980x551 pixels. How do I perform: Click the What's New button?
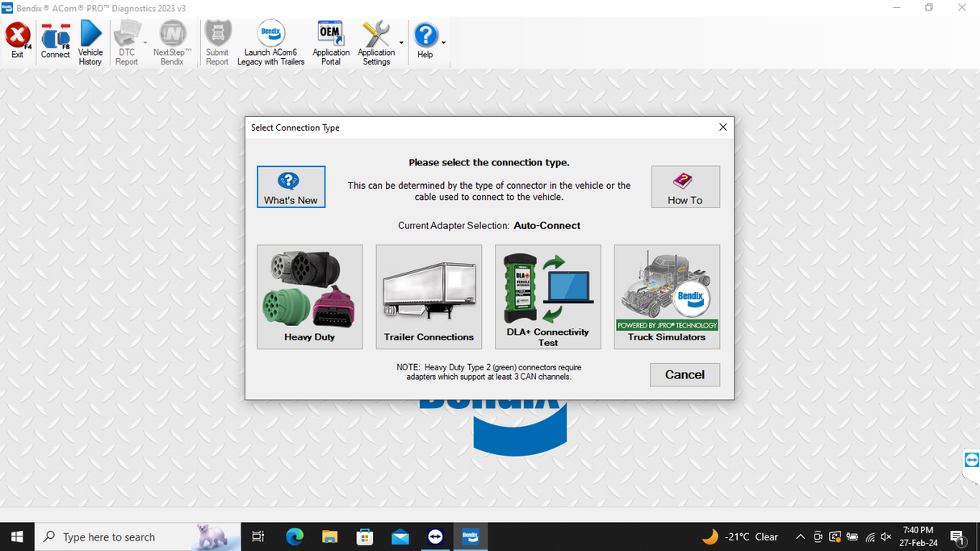tap(291, 186)
